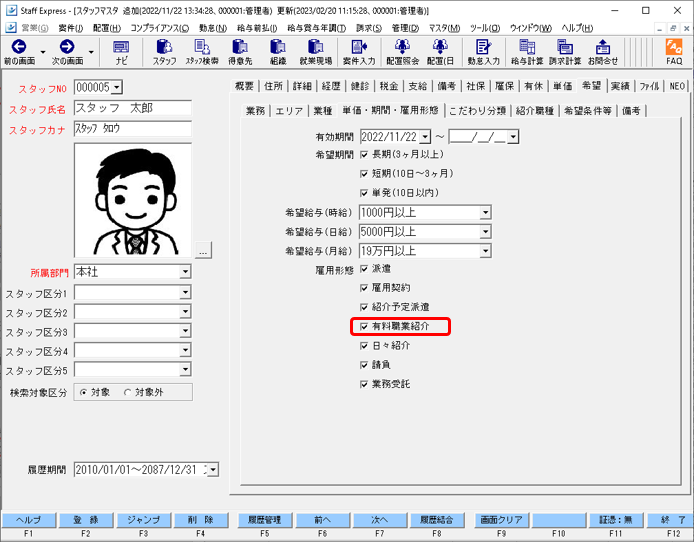The image size is (694, 542).
Task: Toggle the 日々紹介 checkbox
Action: pos(364,346)
